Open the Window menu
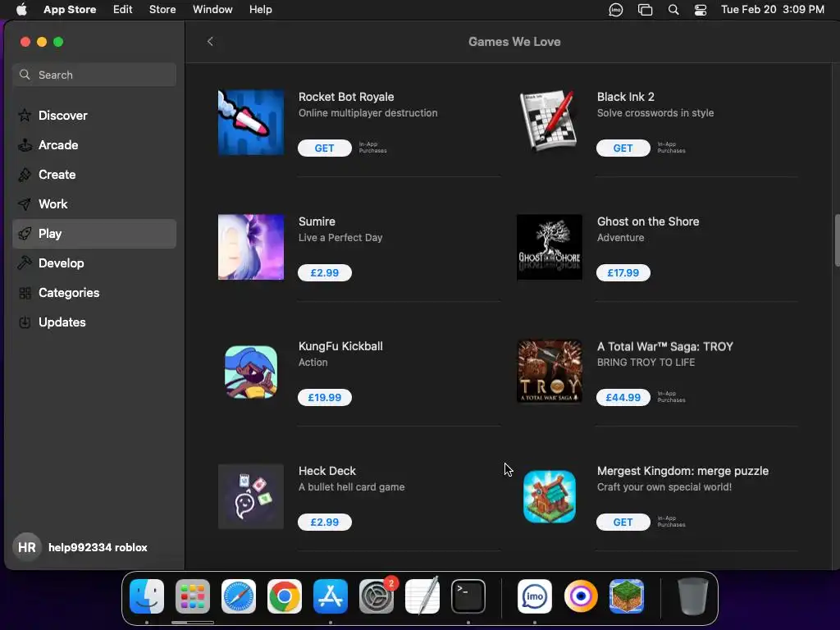The height and width of the screenshot is (630, 840). click(212, 10)
